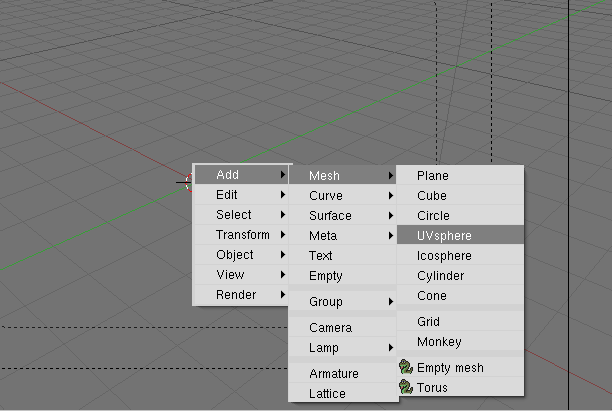Select Armature from the Add menu

click(x=342, y=374)
